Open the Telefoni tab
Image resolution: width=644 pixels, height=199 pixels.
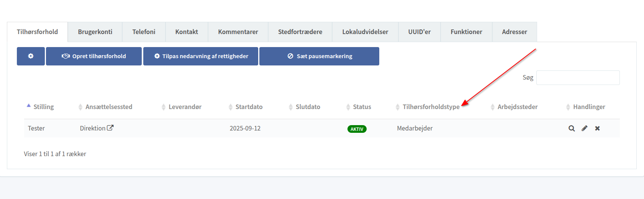tap(144, 32)
